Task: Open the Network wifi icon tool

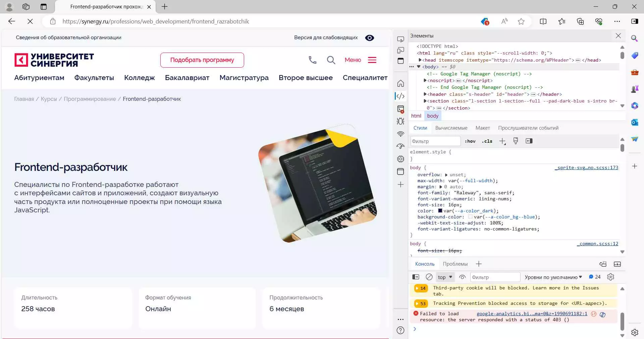Action: pos(400,134)
